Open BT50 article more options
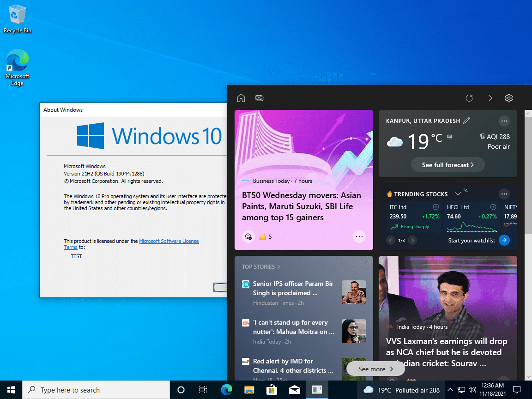Screen dimensions: 532x399 pos(359,236)
